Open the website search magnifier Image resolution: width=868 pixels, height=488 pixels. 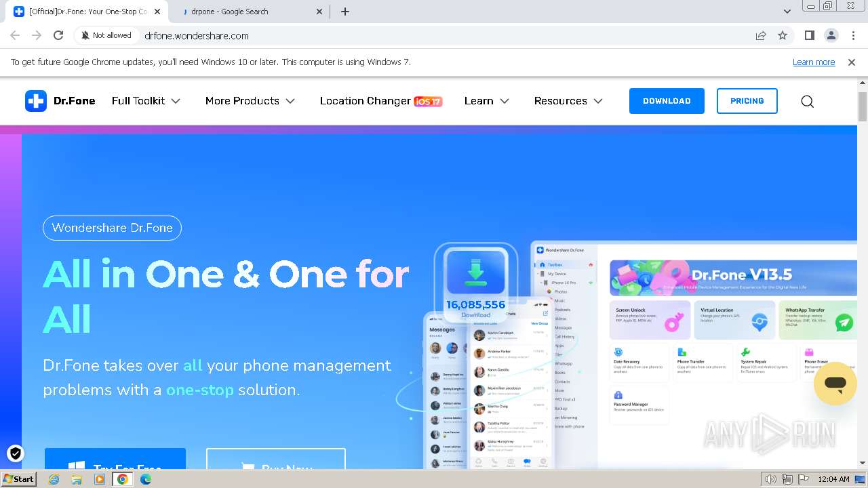coord(807,101)
